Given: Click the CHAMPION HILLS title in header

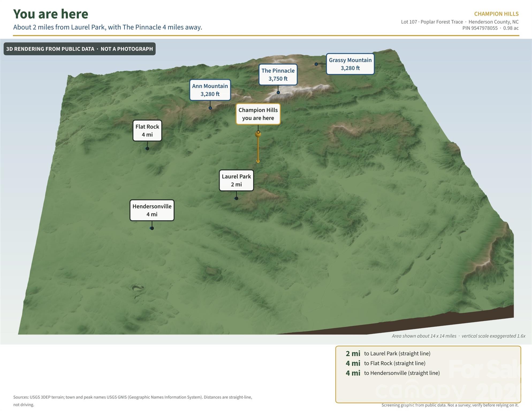Looking at the screenshot, I should coord(496,14).
